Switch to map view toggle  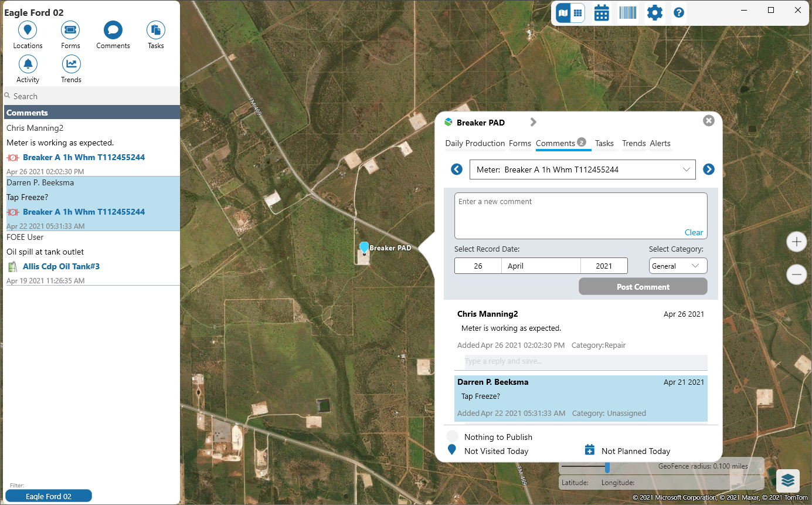tap(563, 13)
